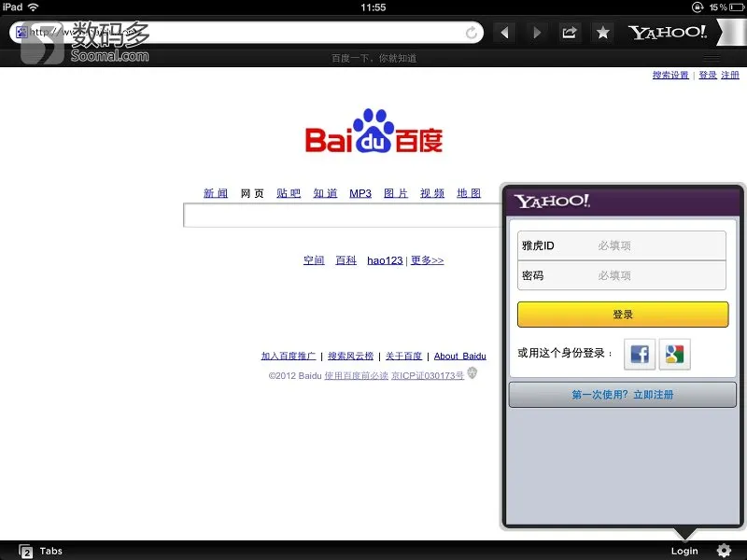Open the About Baidu link

point(460,357)
